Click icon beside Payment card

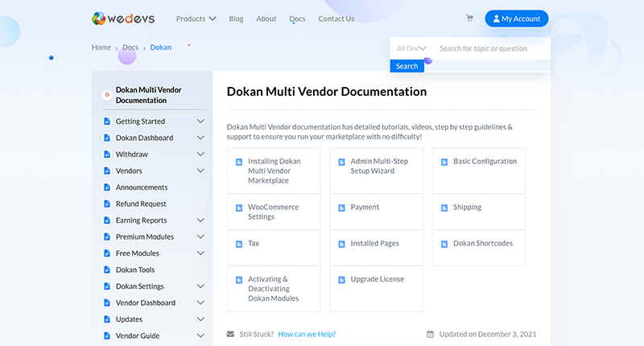click(341, 208)
